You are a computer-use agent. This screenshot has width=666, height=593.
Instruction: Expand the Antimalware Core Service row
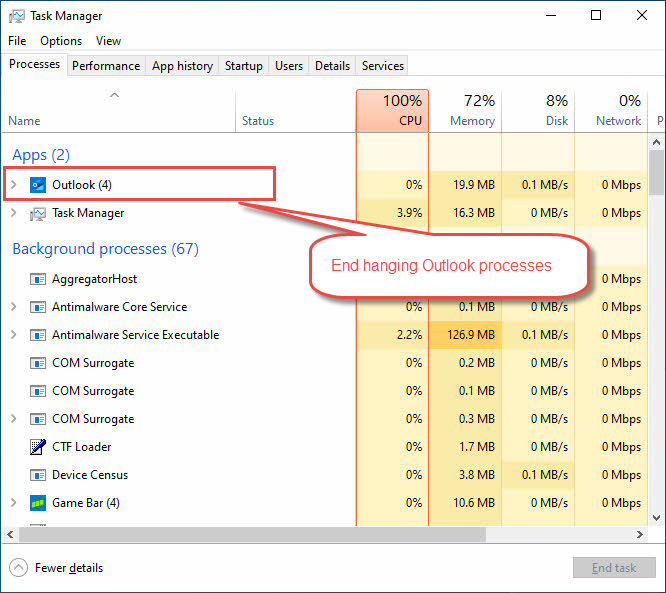(14, 307)
